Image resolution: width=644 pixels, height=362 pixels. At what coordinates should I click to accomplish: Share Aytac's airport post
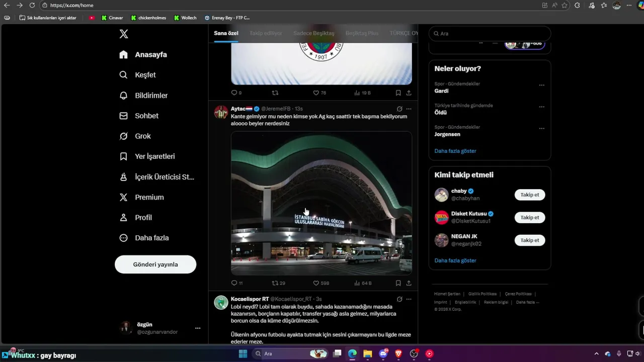tap(409, 283)
